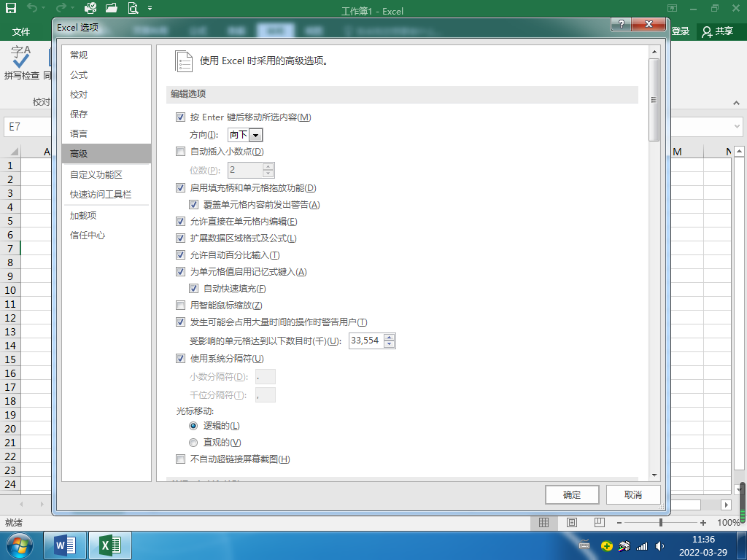Screen dimensions: 747x560
Task: Select the logical cursor movement radio
Action: pos(193,426)
